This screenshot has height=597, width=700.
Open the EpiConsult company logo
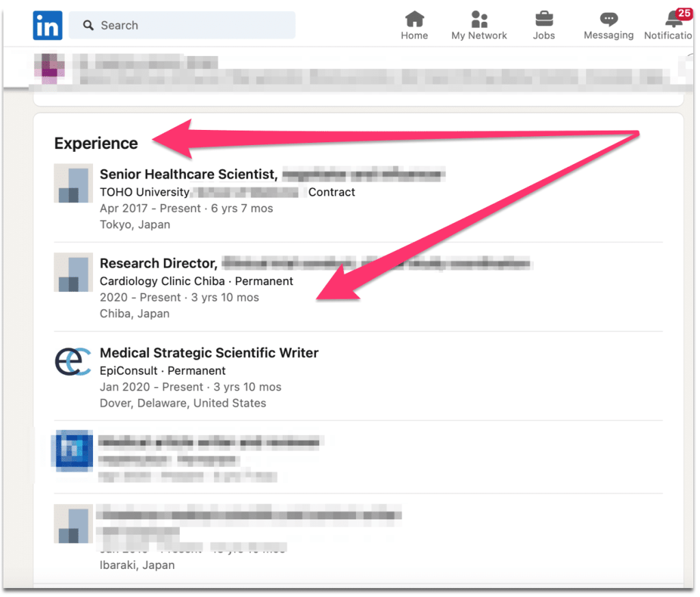(73, 362)
